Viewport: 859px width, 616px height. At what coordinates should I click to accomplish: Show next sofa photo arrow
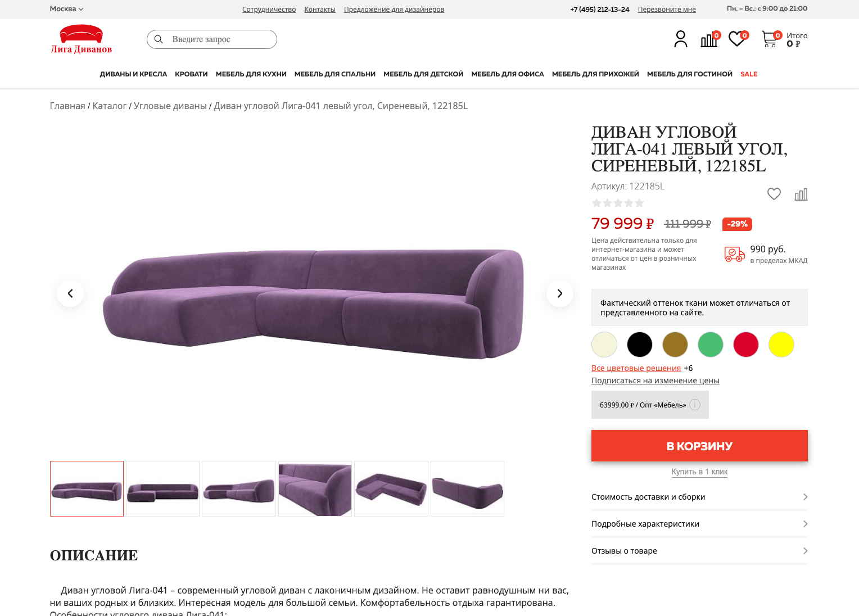[560, 293]
